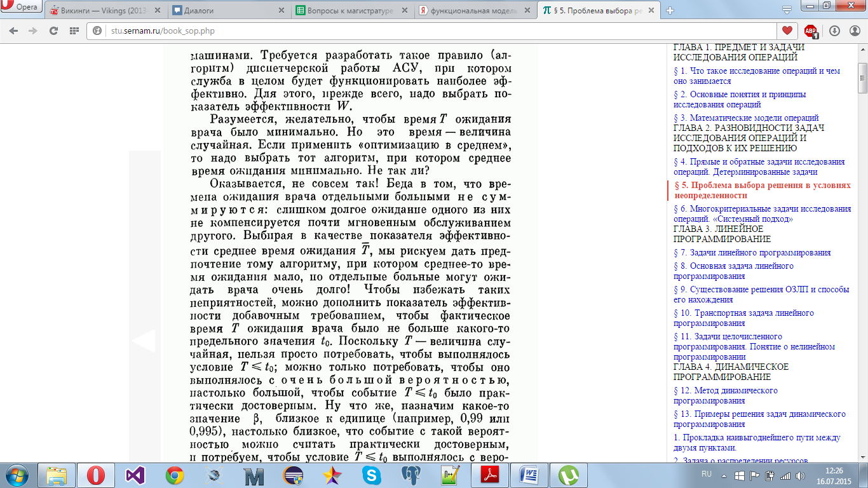The image size is (868, 488).
Task: Open link § 12. Метод динамического программирования
Action: 726,395
